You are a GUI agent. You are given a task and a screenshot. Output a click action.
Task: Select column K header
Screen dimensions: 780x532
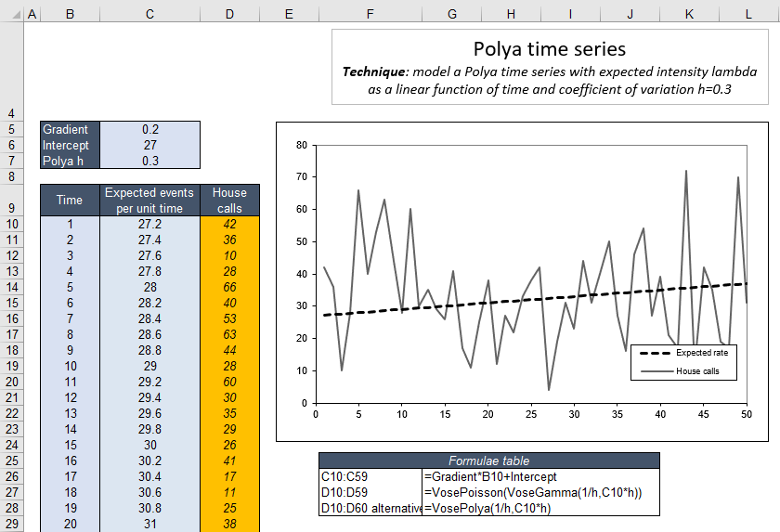[689, 15]
